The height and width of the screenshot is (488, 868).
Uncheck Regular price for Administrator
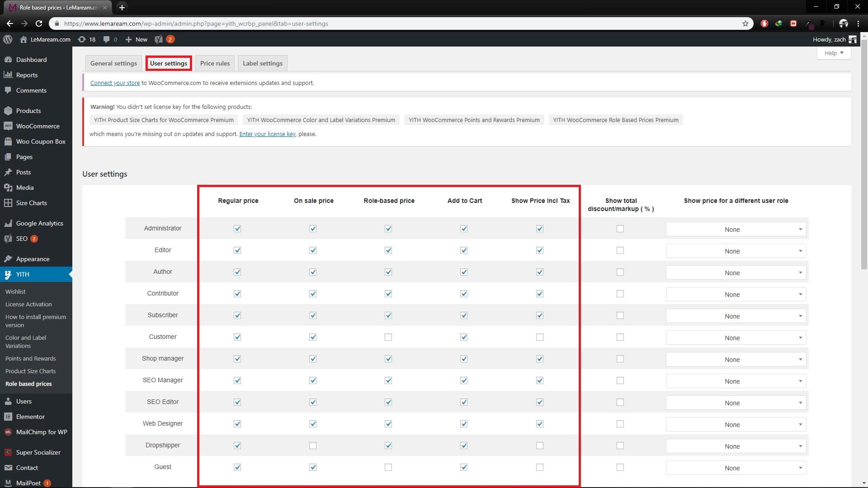(x=237, y=229)
